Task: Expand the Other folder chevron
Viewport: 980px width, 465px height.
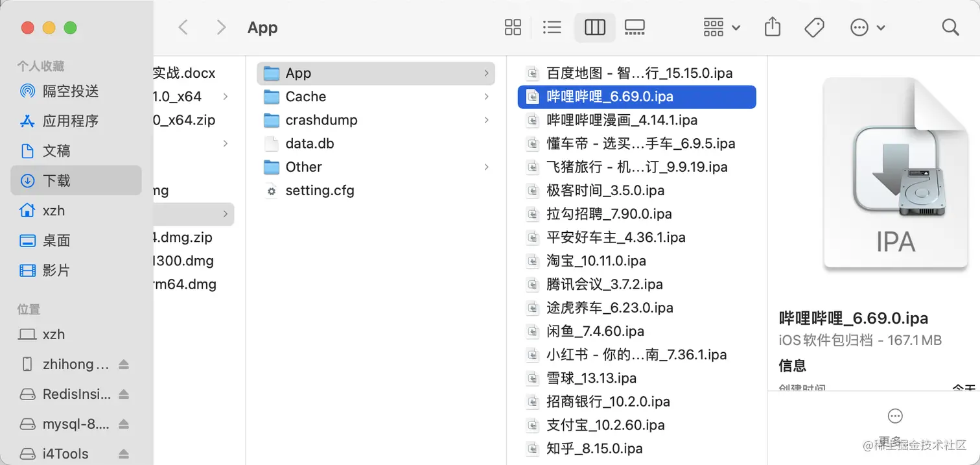Action: (486, 167)
